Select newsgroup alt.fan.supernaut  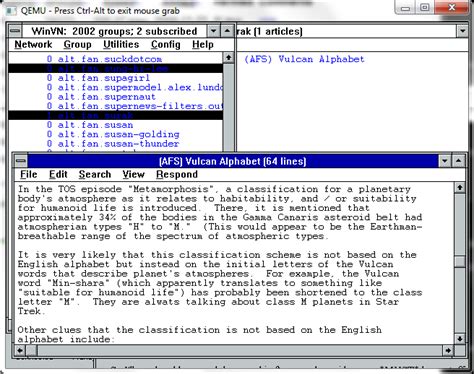115,97
